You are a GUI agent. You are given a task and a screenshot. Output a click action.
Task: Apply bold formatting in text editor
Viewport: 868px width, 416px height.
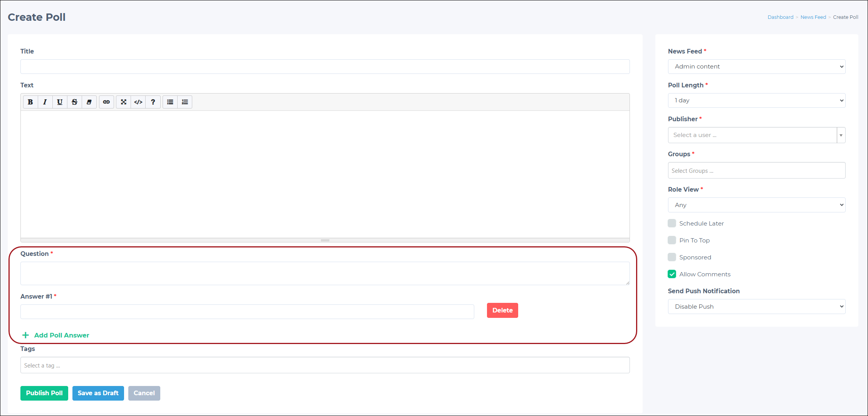tap(30, 102)
